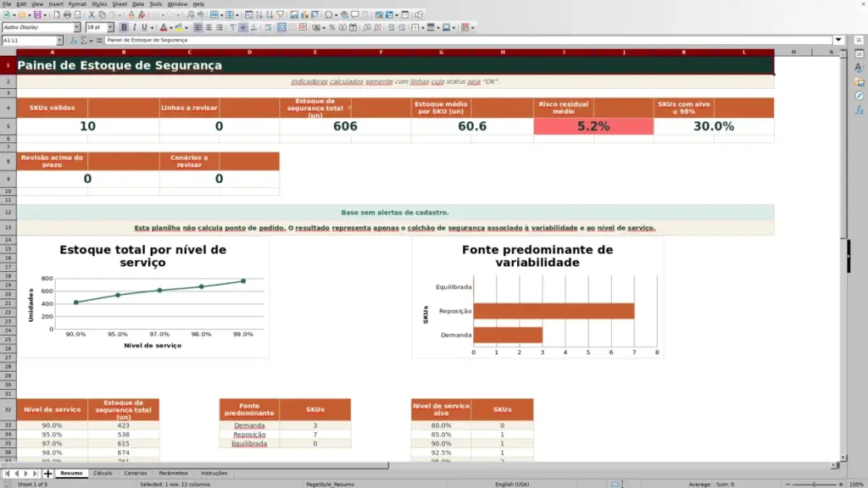Toggle Align Left

[198, 28]
